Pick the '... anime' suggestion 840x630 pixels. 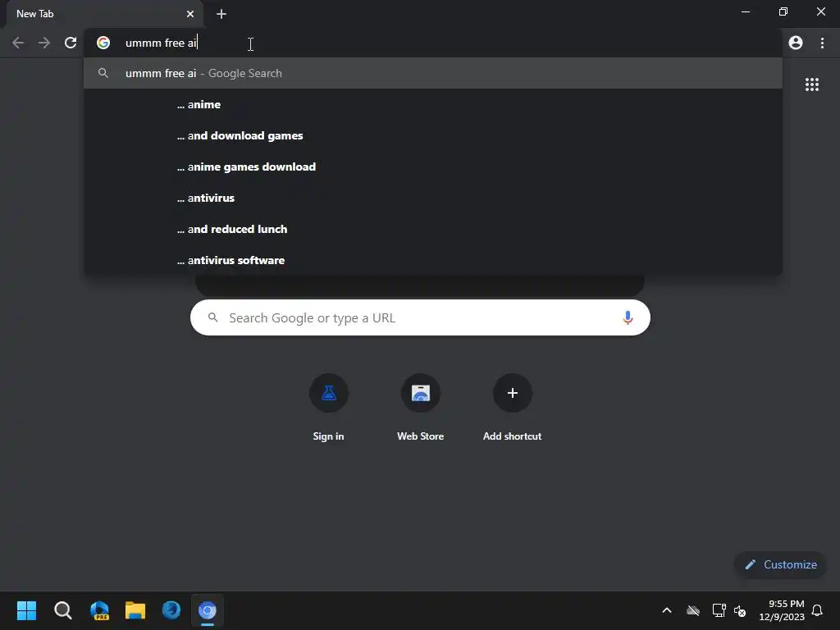pyautogui.click(x=433, y=104)
